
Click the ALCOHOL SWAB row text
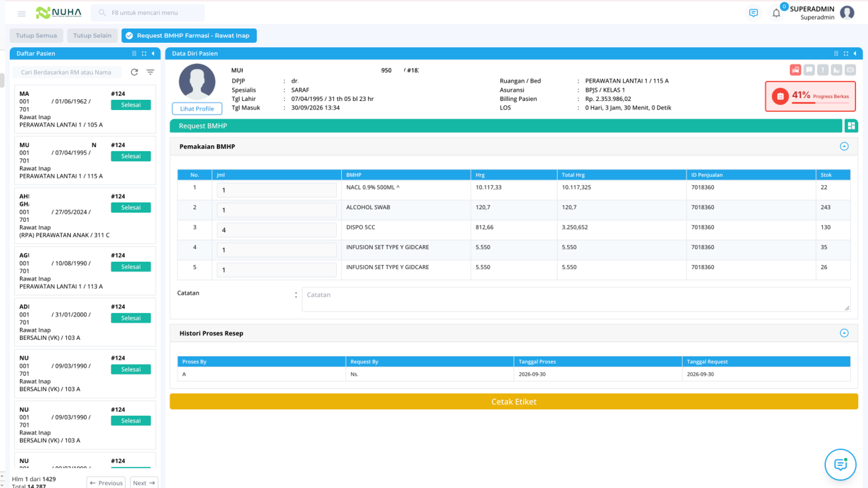coord(368,207)
